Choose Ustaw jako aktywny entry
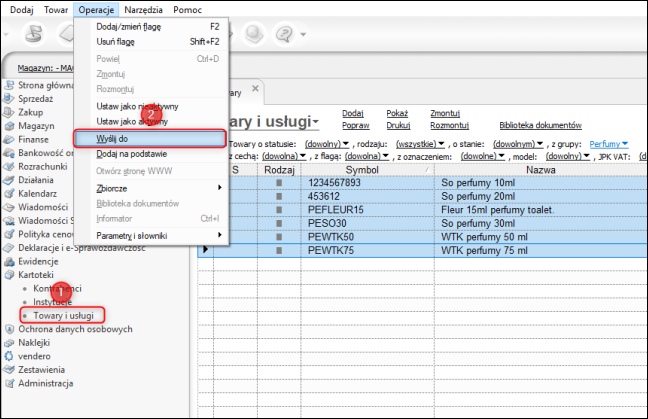Viewport: 648px width, 419px height. tap(151, 121)
